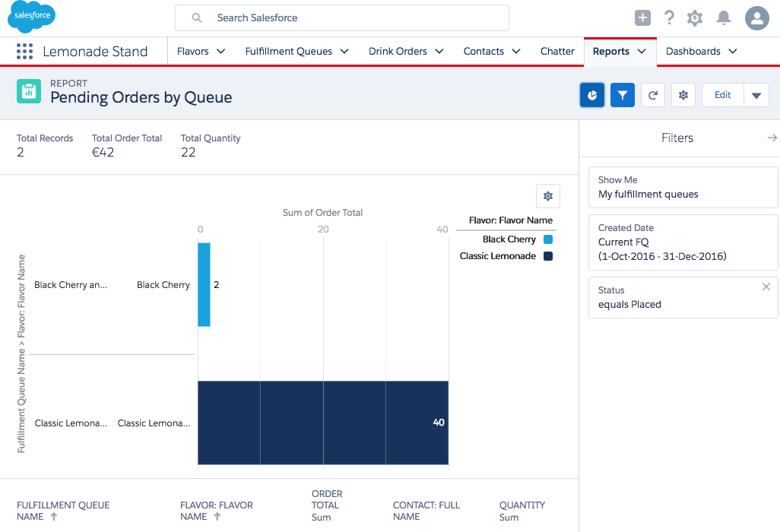Open Drink Orders tab dropdown chevron

click(x=439, y=52)
